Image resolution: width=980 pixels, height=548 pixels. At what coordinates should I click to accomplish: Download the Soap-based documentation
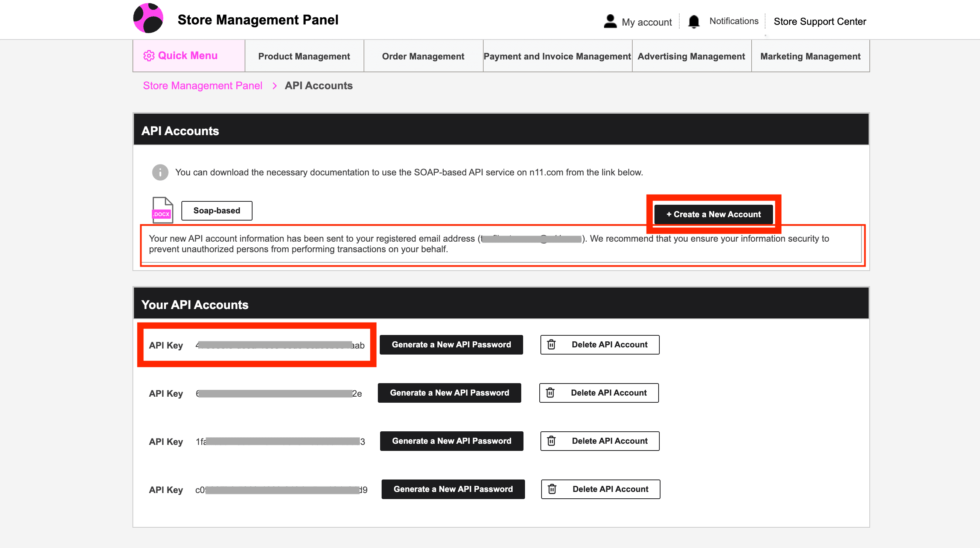[x=216, y=211]
